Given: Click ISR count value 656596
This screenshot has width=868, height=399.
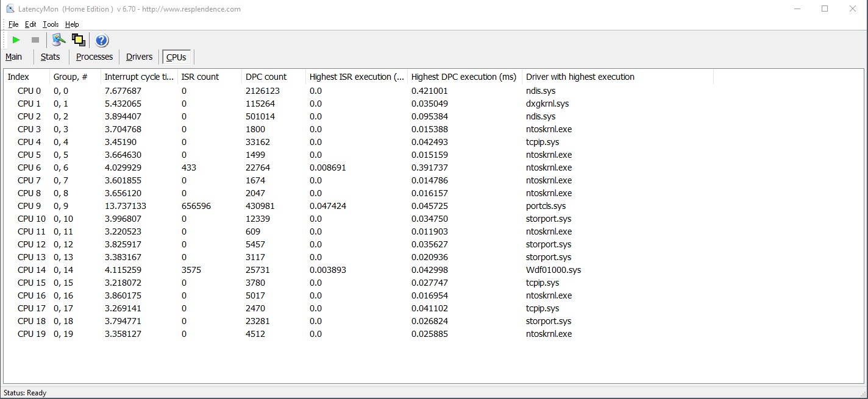Looking at the screenshot, I should 196,206.
